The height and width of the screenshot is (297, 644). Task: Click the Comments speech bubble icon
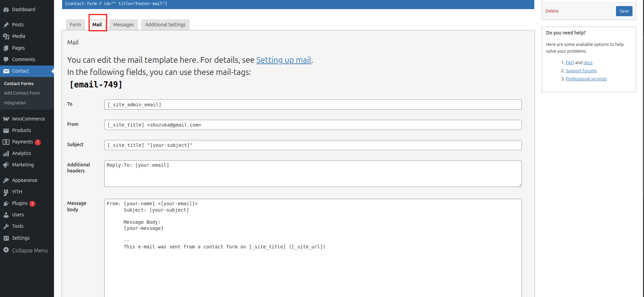point(6,60)
